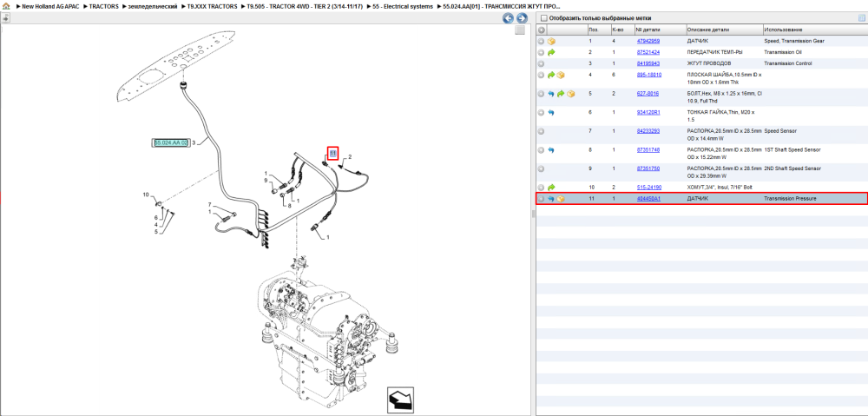Click the plus button for part 895-18010
868x416 pixels.
[542, 75]
